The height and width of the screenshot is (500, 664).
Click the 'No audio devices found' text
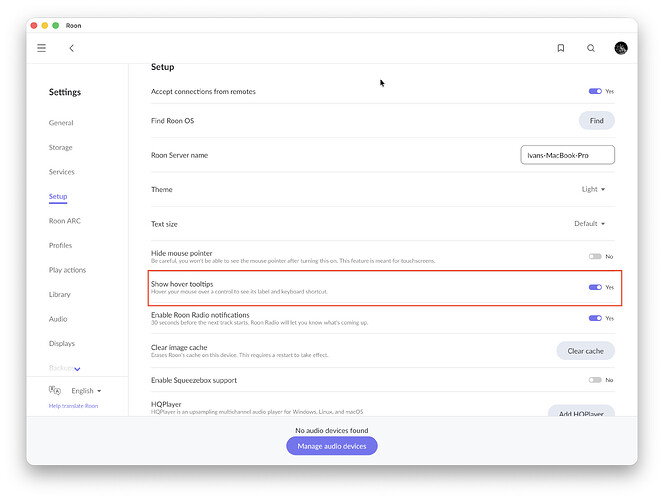[332, 430]
